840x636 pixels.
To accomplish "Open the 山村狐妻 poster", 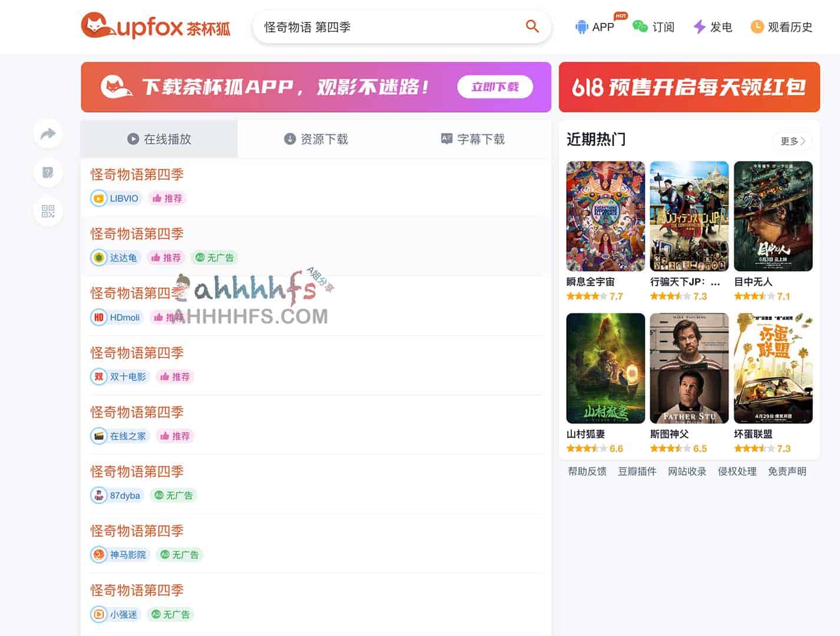I will click(606, 368).
